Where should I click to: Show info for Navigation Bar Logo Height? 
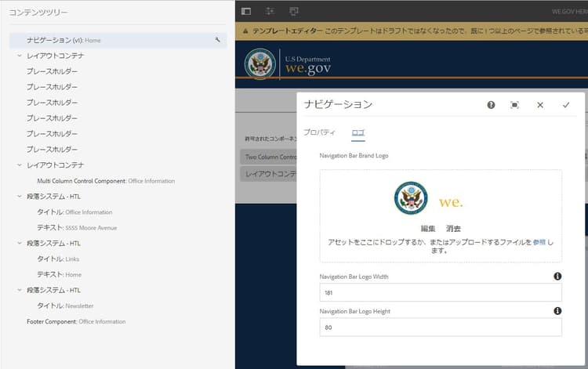557,310
